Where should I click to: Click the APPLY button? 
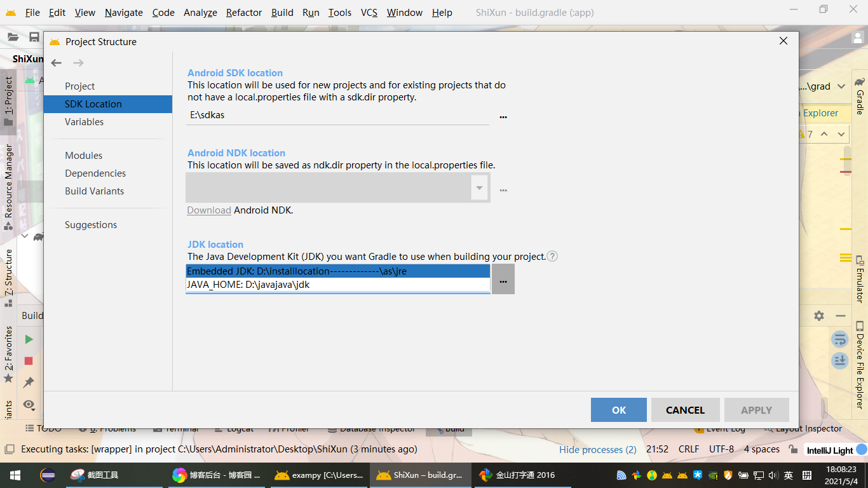[x=757, y=410]
